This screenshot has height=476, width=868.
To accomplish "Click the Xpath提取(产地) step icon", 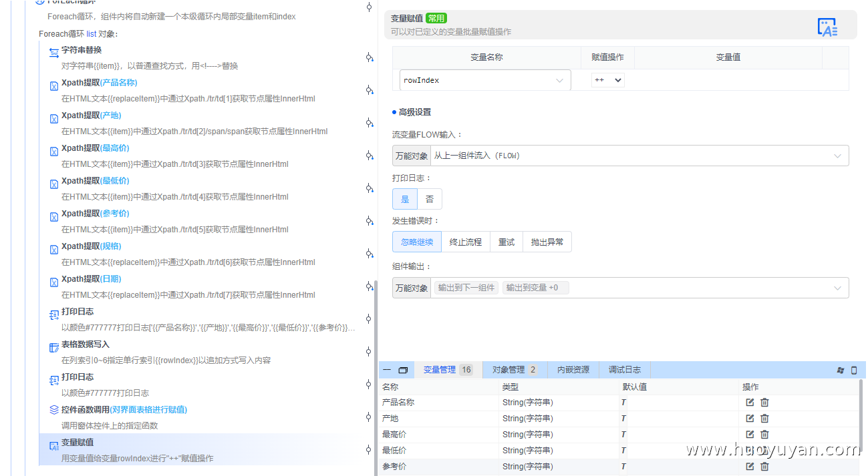I will click(x=54, y=119).
